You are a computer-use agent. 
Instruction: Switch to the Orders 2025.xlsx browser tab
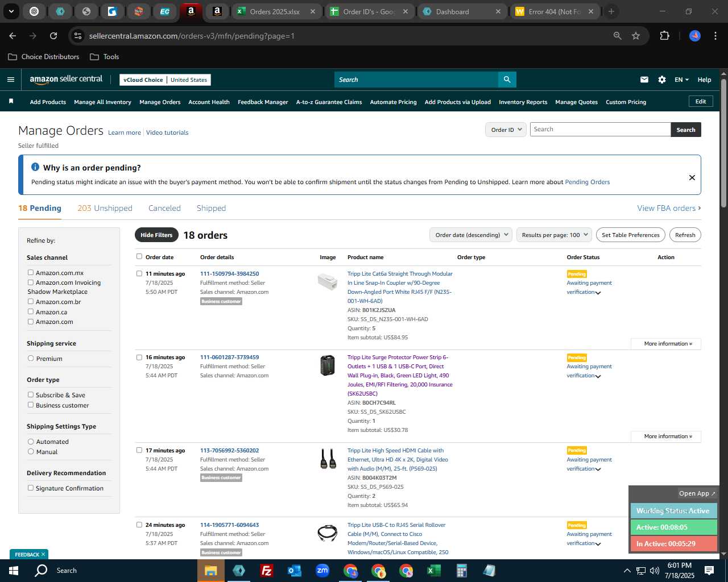pos(276,11)
